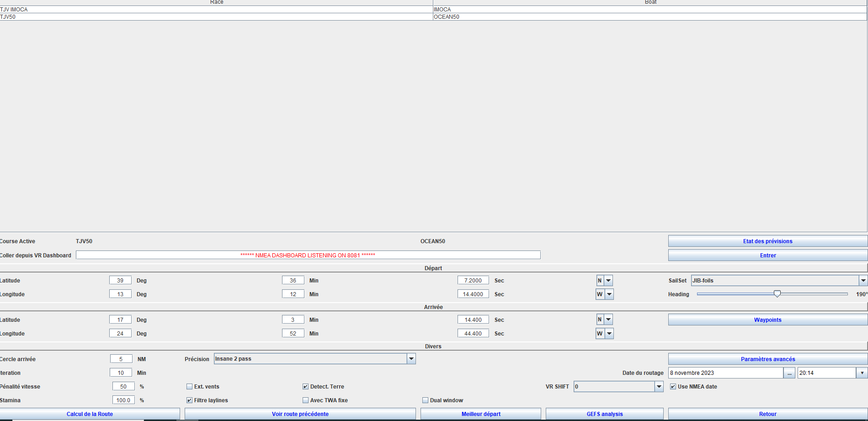Viewport: 868px width, 421px height.
Task: Expand the Précision Insane 2 pass dropdown
Action: coord(411,359)
